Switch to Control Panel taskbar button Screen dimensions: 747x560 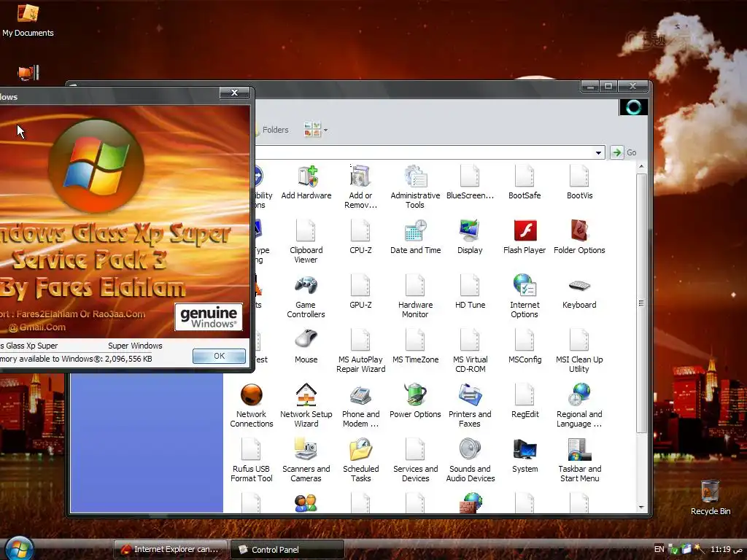click(287, 549)
